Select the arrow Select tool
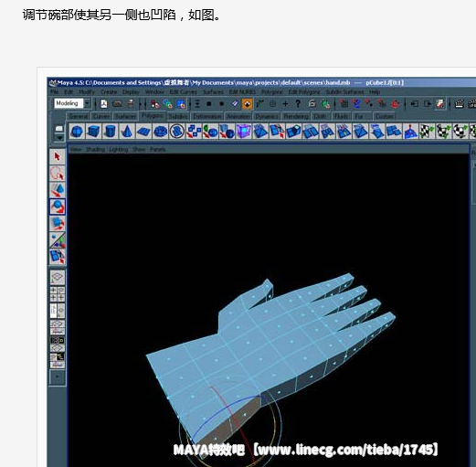This screenshot has width=476, height=467. click(58, 156)
